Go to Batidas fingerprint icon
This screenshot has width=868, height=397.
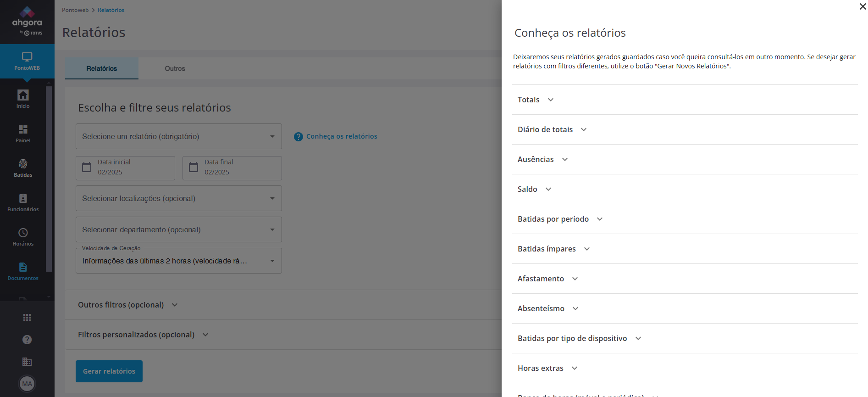(23, 168)
